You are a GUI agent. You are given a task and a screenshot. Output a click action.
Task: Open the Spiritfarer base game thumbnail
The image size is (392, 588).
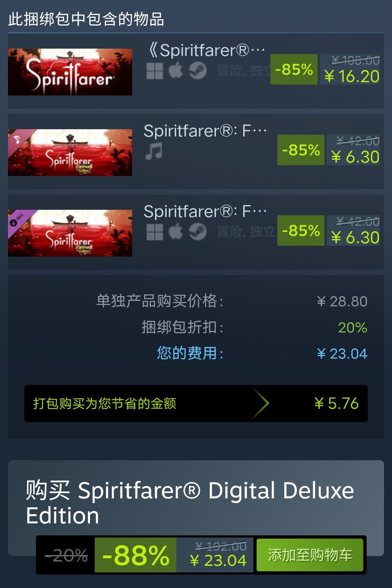pos(70,72)
